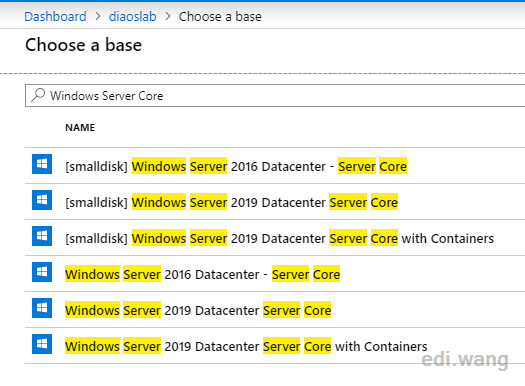The width and height of the screenshot is (525, 386).
Task: Click Windows icon for Windows Server 2019 Datacenter Server Core
Action: point(42,308)
